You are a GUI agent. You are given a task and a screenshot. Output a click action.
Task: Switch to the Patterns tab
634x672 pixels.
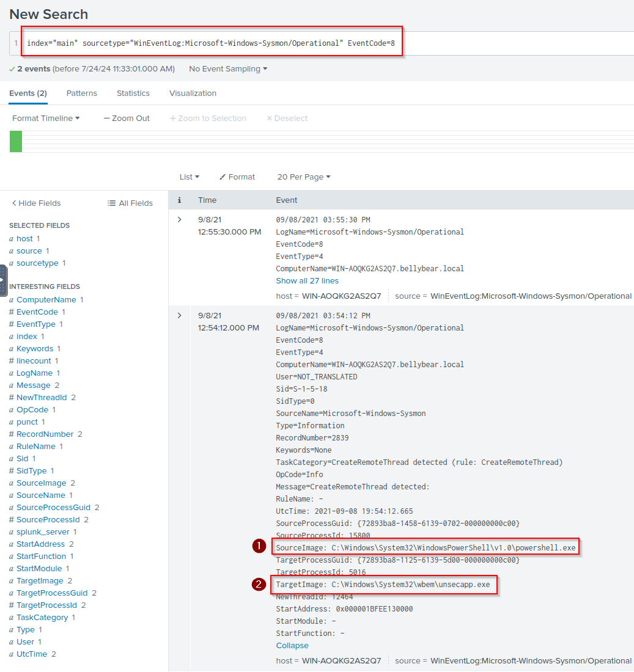click(x=81, y=93)
